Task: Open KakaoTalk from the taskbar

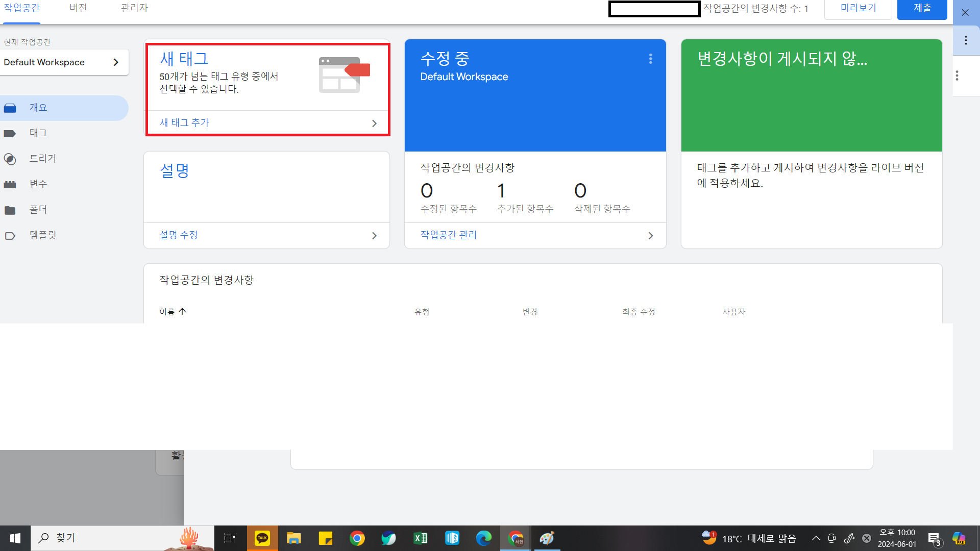Action: (262, 538)
